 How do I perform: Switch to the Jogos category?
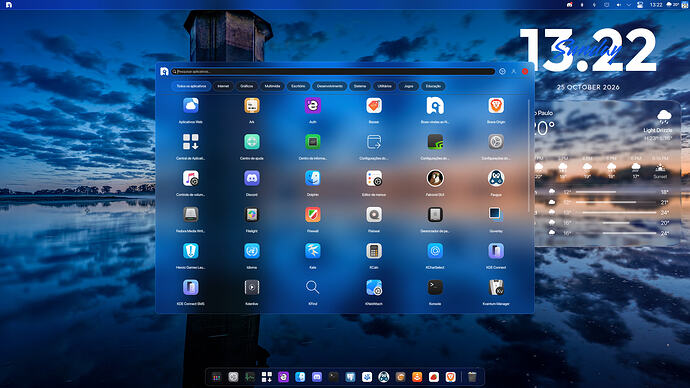pos(408,86)
